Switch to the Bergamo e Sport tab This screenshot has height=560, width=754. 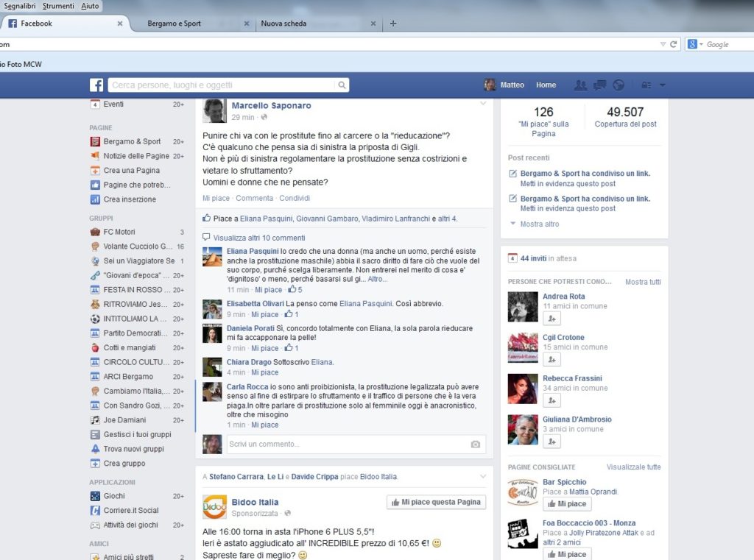point(174,24)
